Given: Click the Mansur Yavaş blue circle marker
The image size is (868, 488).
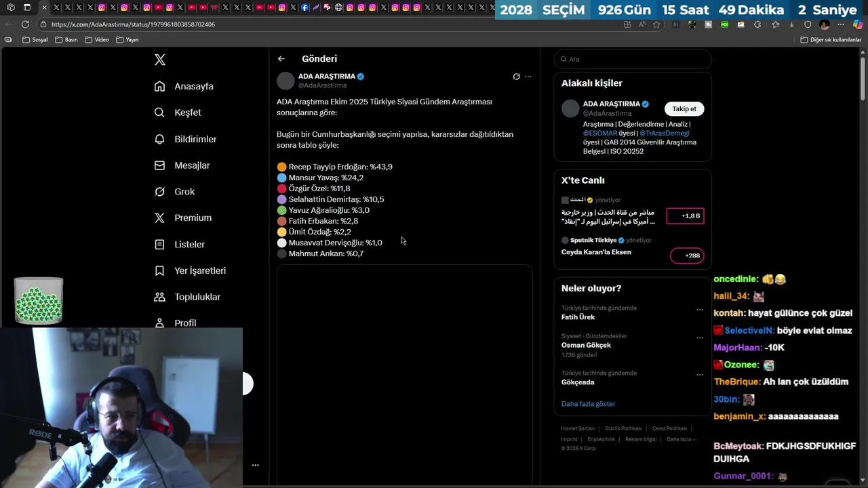Looking at the screenshot, I should point(281,178).
